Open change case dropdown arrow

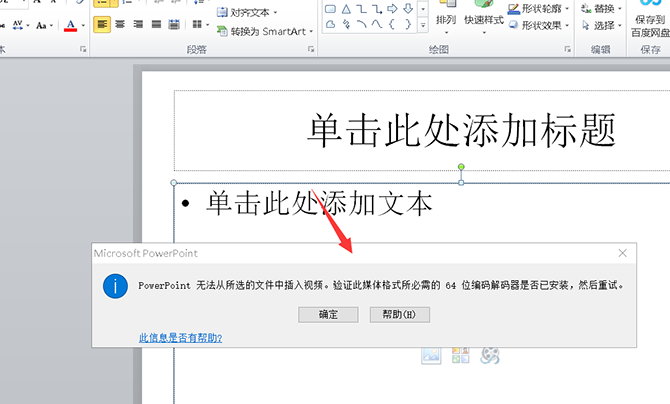coord(51,25)
